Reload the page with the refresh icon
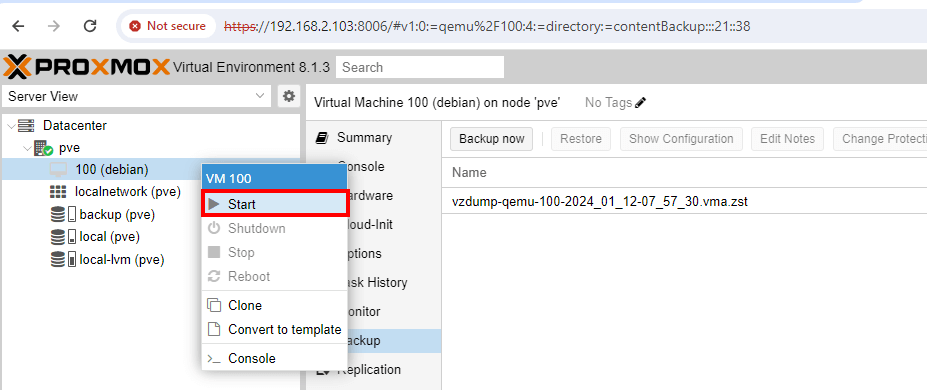 coord(90,26)
